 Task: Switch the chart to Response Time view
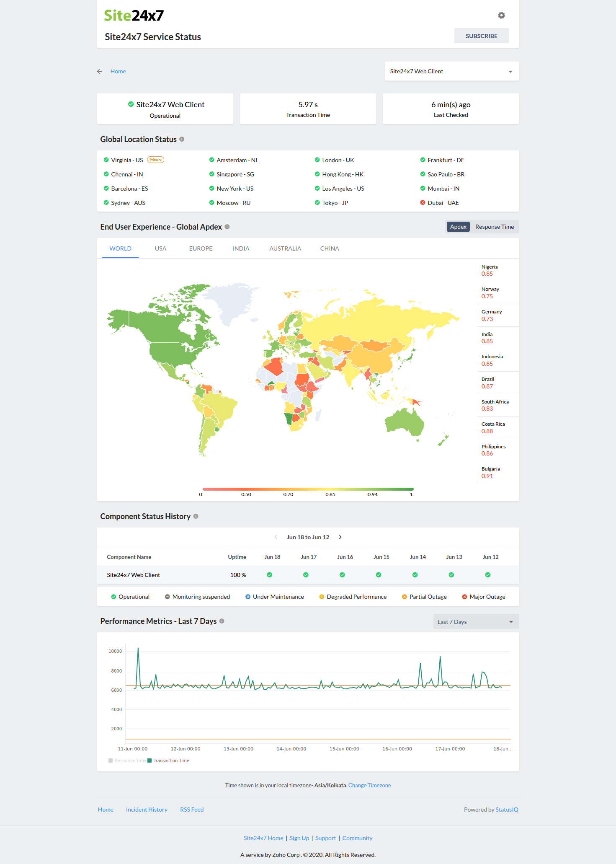coord(495,227)
